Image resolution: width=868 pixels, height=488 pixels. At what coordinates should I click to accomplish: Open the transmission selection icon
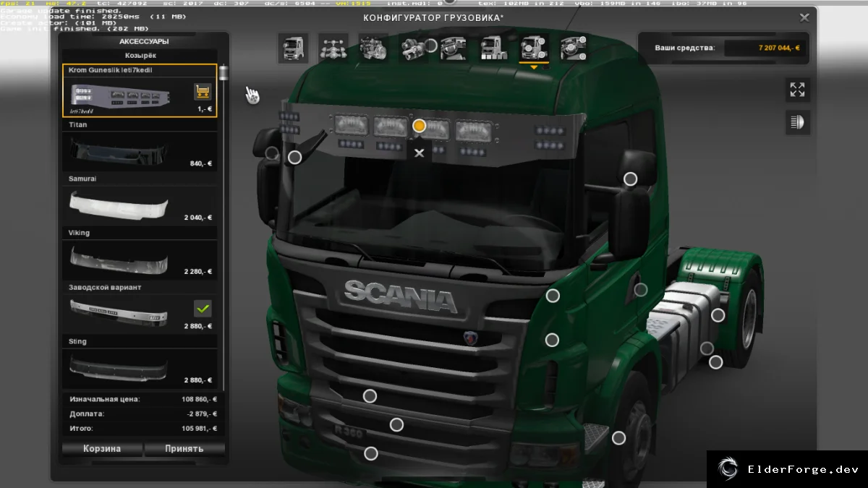pyautogui.click(x=413, y=48)
